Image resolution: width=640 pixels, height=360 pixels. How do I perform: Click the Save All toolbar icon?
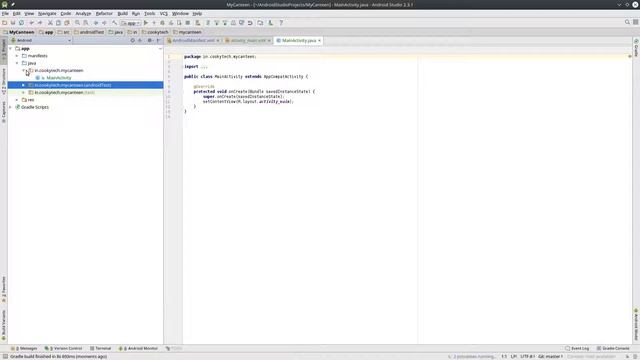click(x=13, y=23)
